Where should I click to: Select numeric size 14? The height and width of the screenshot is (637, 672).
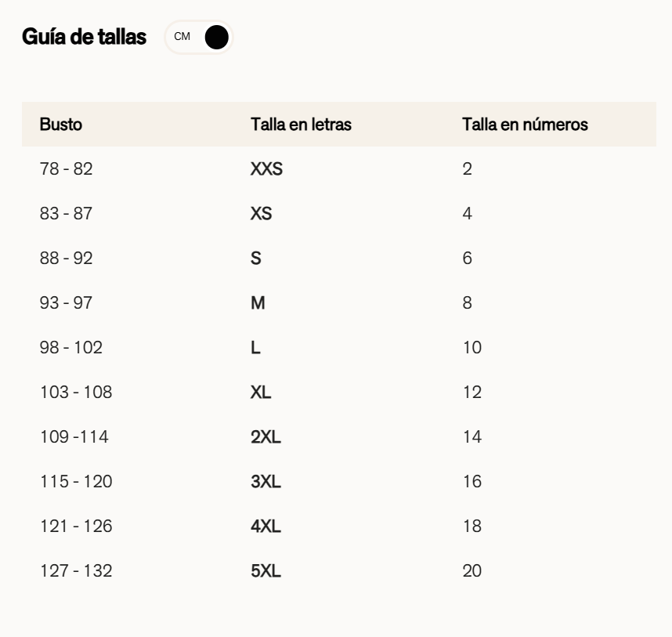[x=472, y=436]
